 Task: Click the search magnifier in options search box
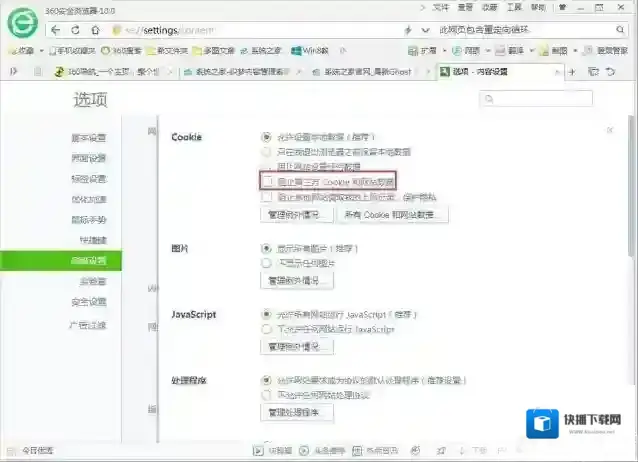tap(488, 99)
